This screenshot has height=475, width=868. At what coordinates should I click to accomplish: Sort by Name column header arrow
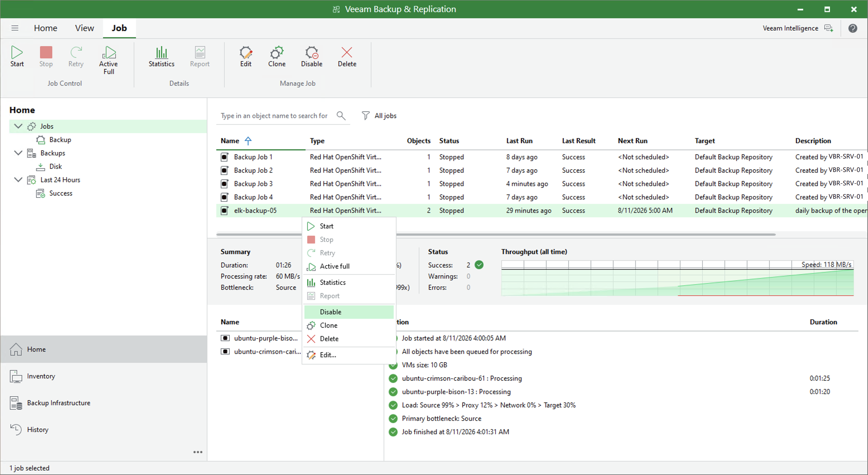[248, 141]
